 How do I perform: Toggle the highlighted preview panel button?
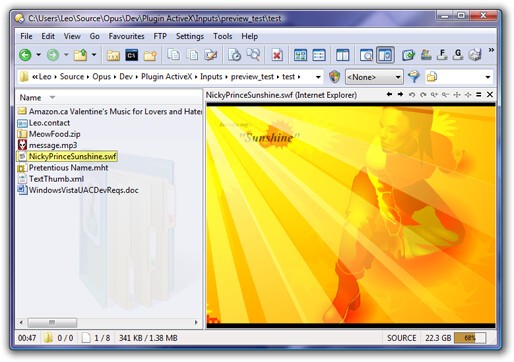pos(385,55)
